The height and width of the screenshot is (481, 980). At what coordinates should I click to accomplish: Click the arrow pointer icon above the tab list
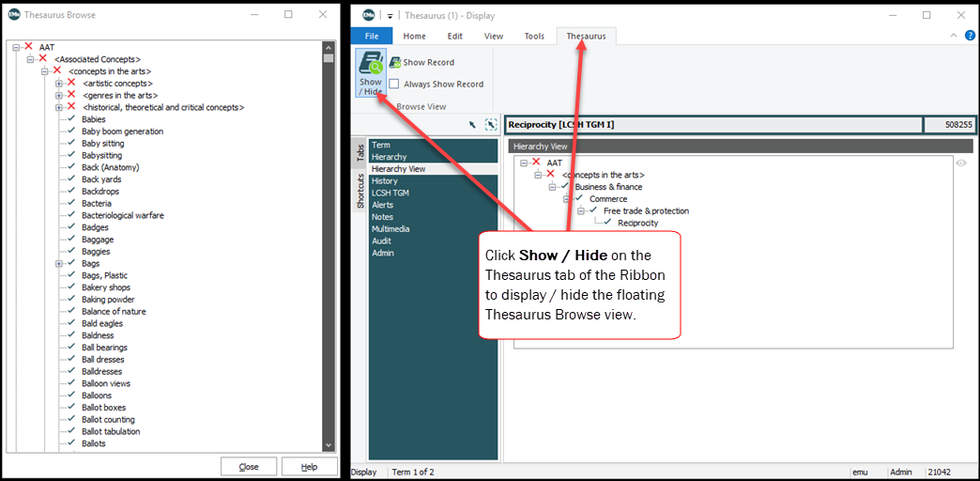pos(472,125)
